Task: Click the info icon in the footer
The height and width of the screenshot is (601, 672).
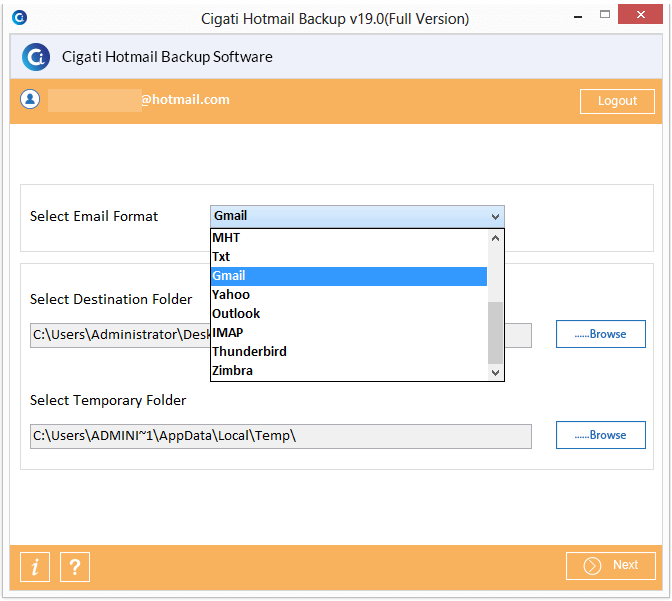Action: pos(35,567)
